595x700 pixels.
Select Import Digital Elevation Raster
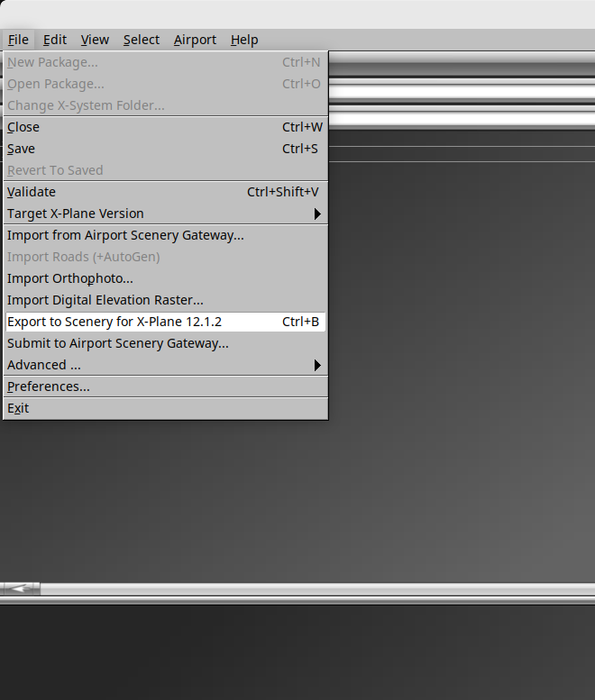165,300
